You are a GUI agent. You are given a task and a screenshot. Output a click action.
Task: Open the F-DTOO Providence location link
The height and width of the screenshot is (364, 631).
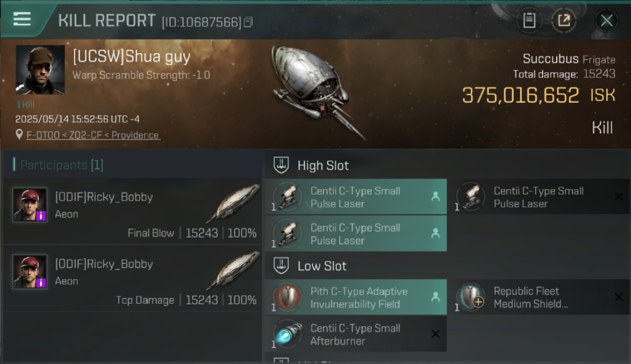(93, 135)
